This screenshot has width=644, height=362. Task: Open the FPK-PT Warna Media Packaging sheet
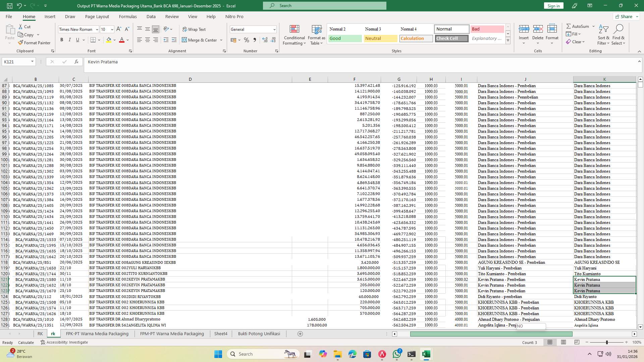[x=97, y=334]
